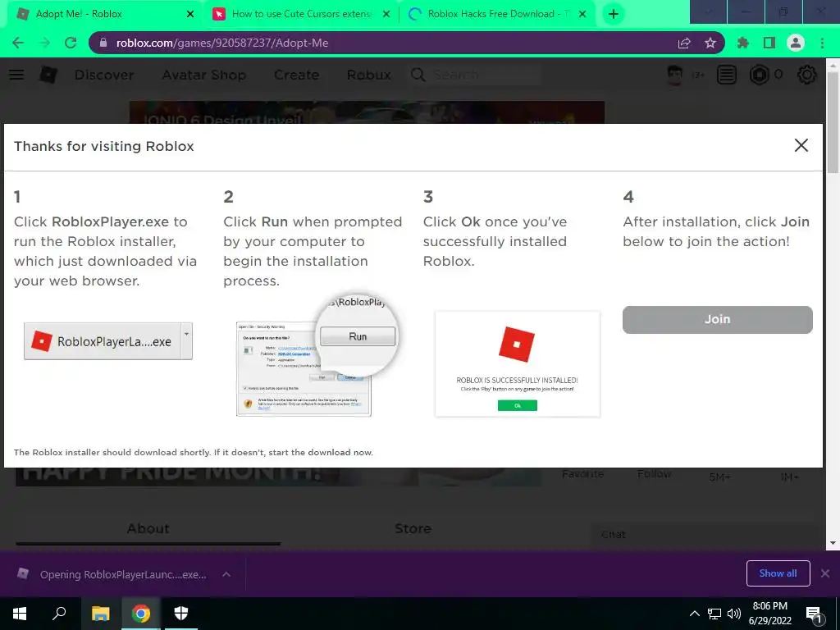Click the Chrome taskbar icon
The width and height of the screenshot is (840, 630).
(x=141, y=614)
